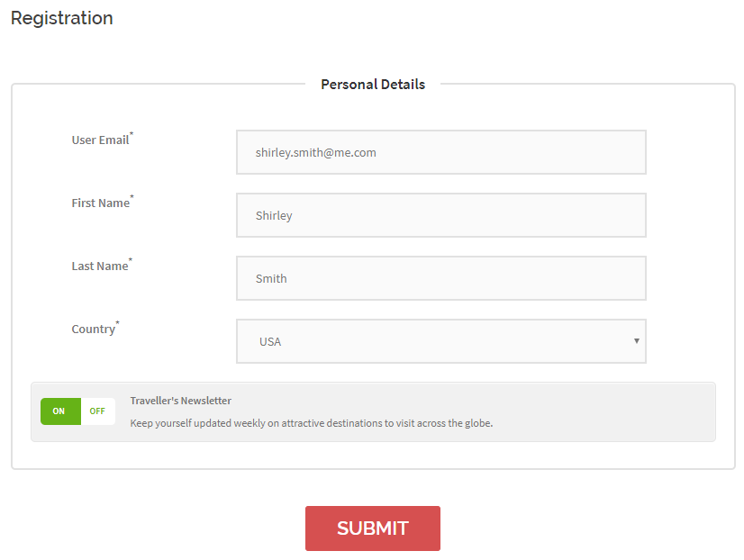Open the Country dropdown showing USA
The height and width of the screenshot is (560, 744).
tap(440, 341)
